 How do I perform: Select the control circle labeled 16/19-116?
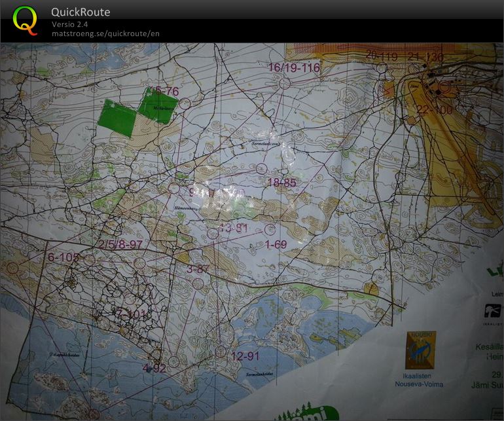pos(284,83)
